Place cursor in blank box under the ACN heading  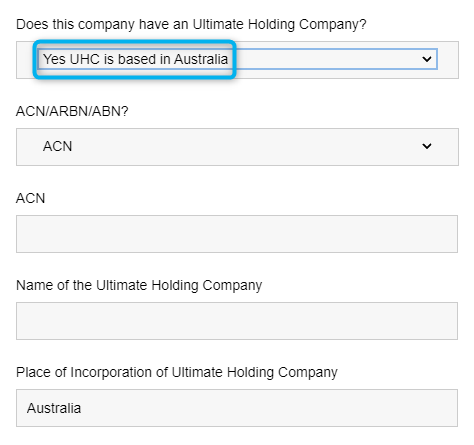click(x=237, y=234)
